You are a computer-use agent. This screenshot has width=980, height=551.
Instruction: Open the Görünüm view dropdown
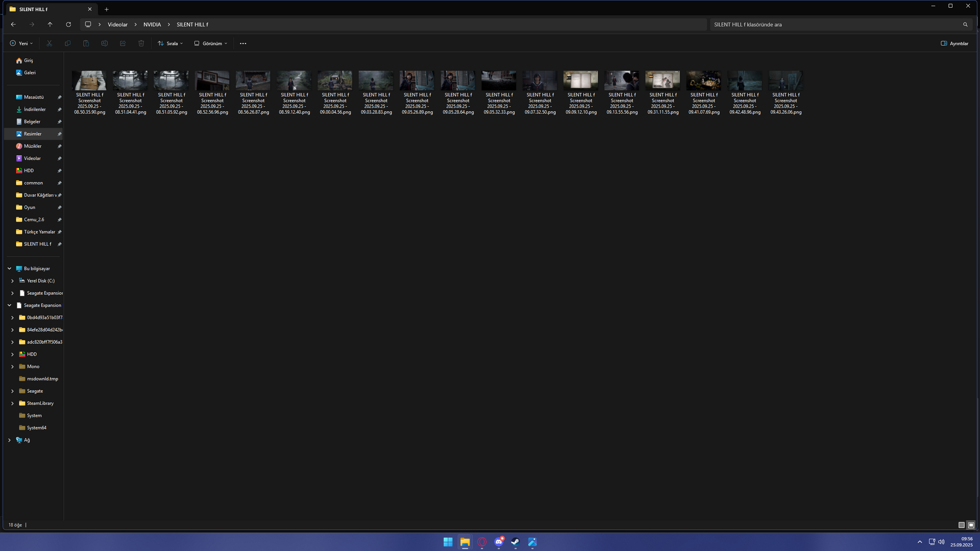[x=211, y=43]
